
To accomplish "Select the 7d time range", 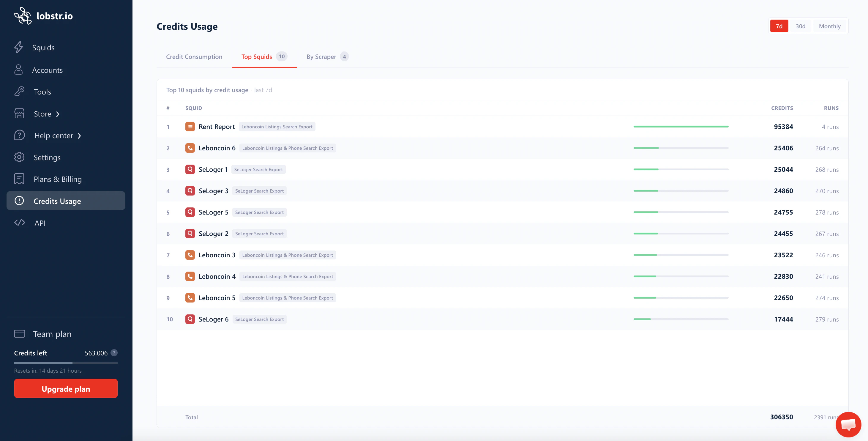I will click(x=779, y=26).
